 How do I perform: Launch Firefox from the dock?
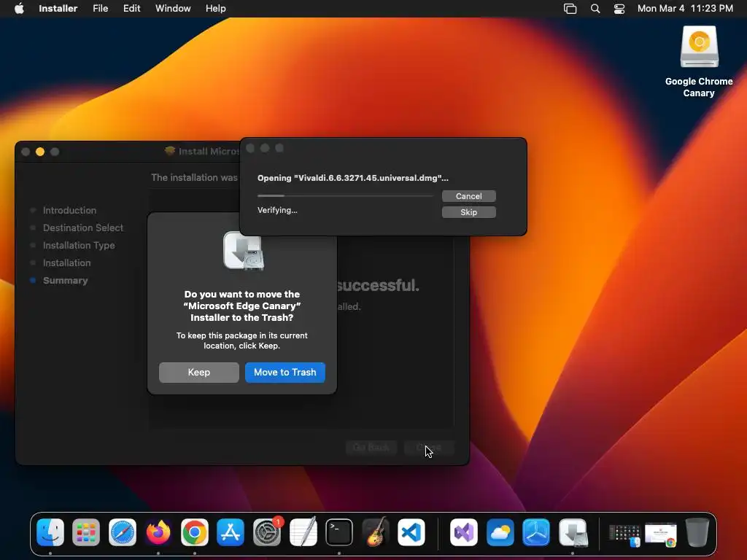(158, 532)
